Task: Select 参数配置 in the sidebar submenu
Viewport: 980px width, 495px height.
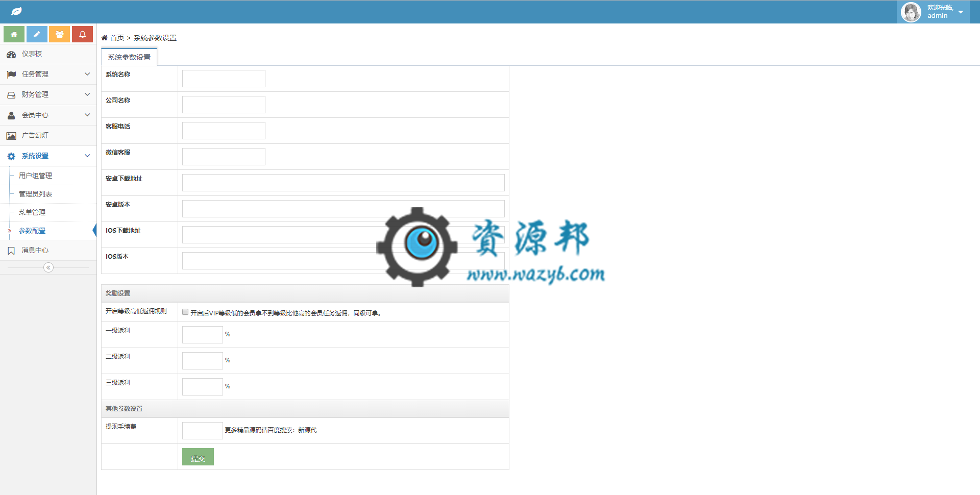Action: [32, 231]
